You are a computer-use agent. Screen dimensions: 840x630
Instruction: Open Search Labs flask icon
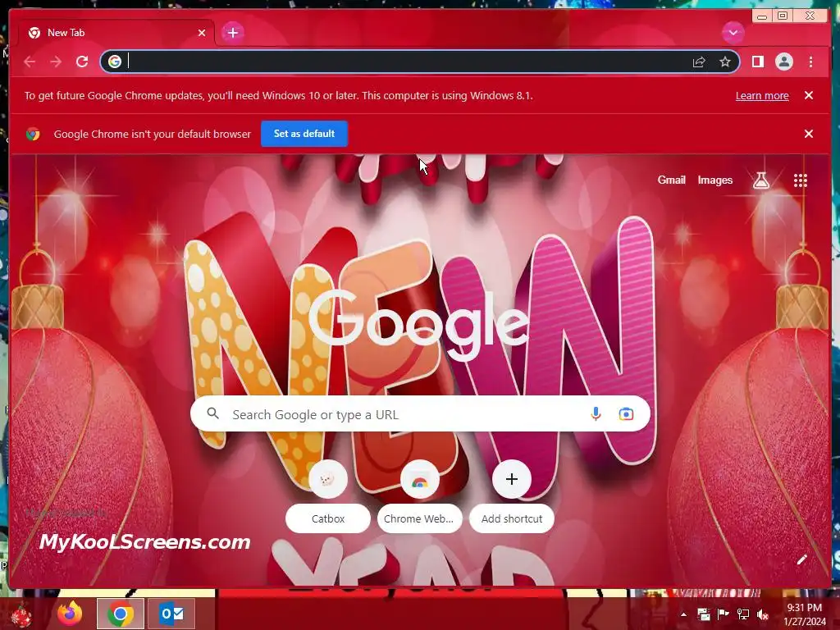[760, 180]
